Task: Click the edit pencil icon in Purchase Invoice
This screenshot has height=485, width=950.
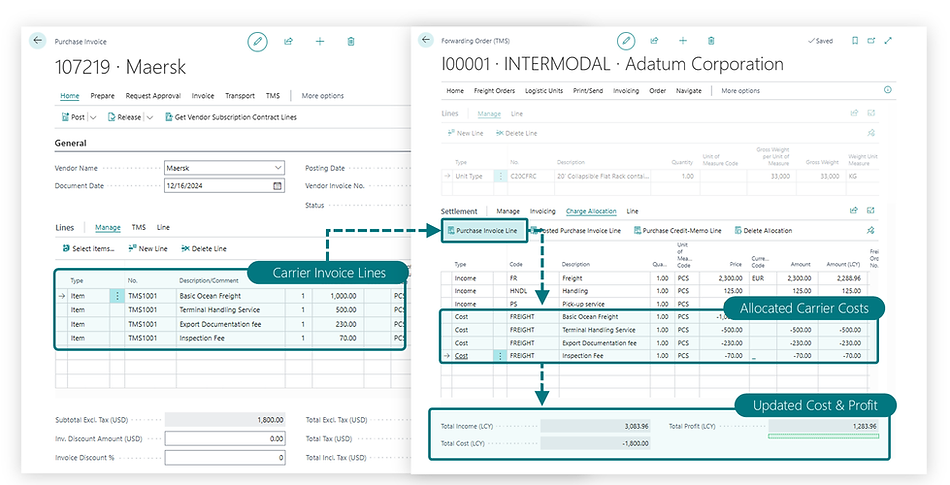Action: pyautogui.click(x=257, y=41)
